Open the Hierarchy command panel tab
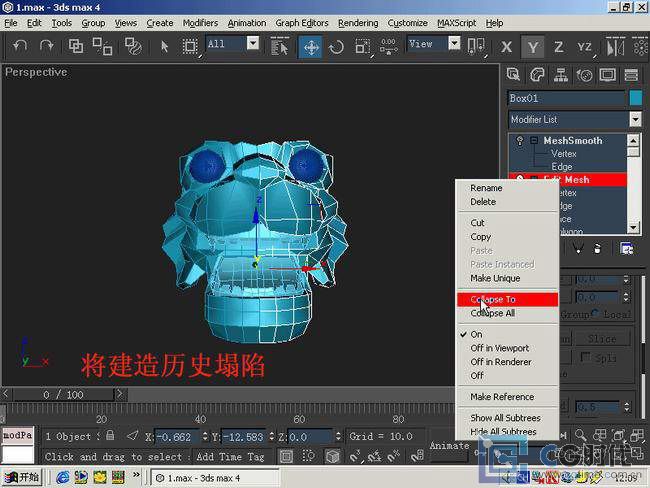Image resolution: width=650 pixels, height=488 pixels. (560, 75)
